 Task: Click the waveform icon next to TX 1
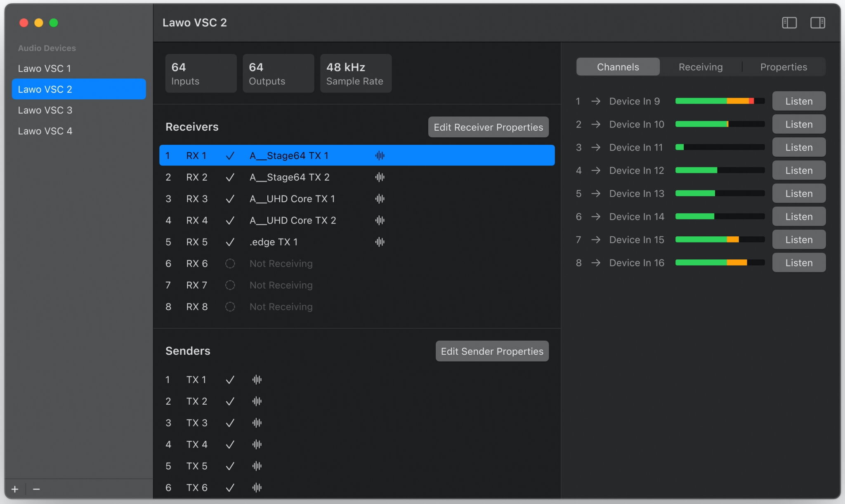[x=257, y=379]
